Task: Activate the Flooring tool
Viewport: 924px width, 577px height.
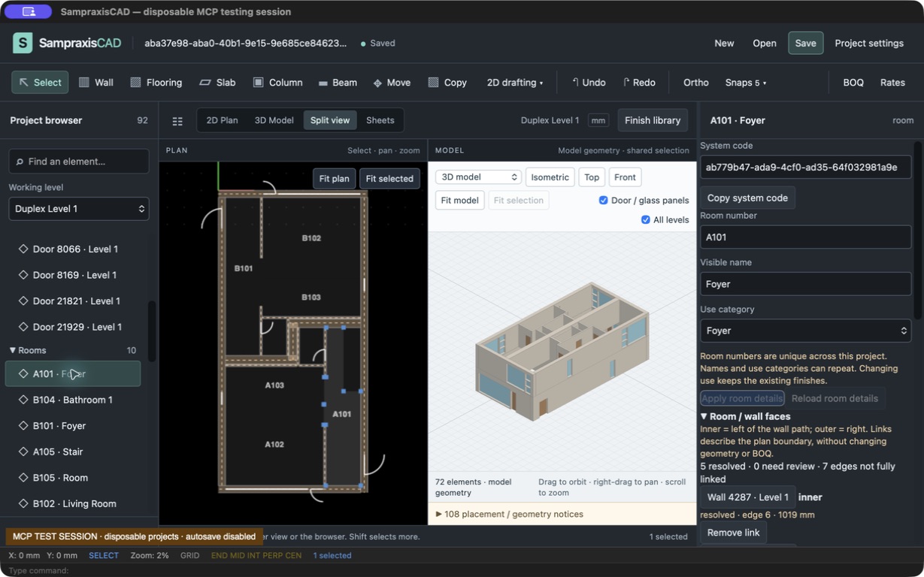Action: pos(156,83)
